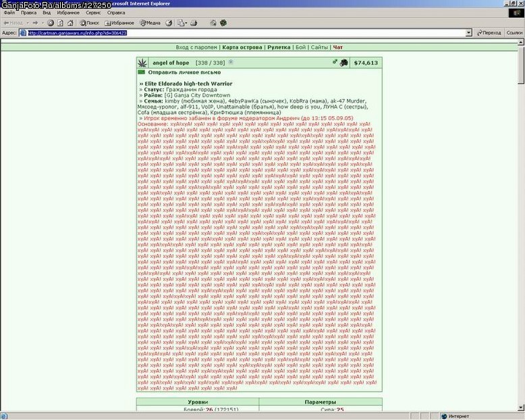Click the Параметры table header
The width and height of the screenshot is (525, 420).
pyautogui.click(x=321, y=402)
